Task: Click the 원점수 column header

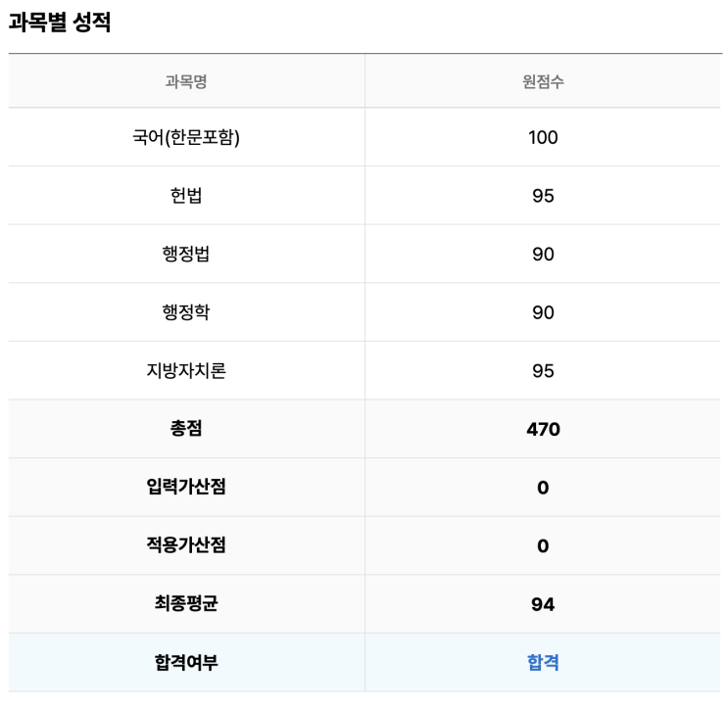Action: pyautogui.click(x=543, y=81)
